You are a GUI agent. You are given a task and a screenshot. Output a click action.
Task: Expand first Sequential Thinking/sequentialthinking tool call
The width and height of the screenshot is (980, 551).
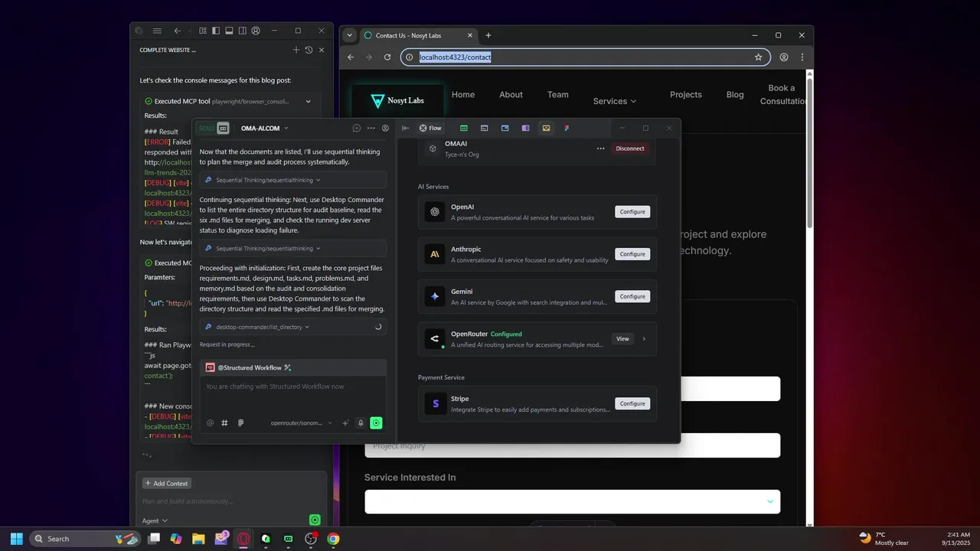(x=293, y=180)
